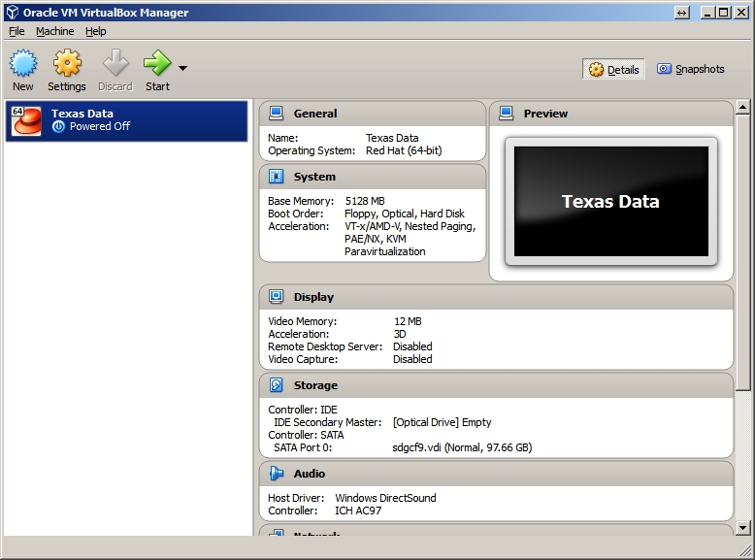Switch to the Details view

coord(613,70)
